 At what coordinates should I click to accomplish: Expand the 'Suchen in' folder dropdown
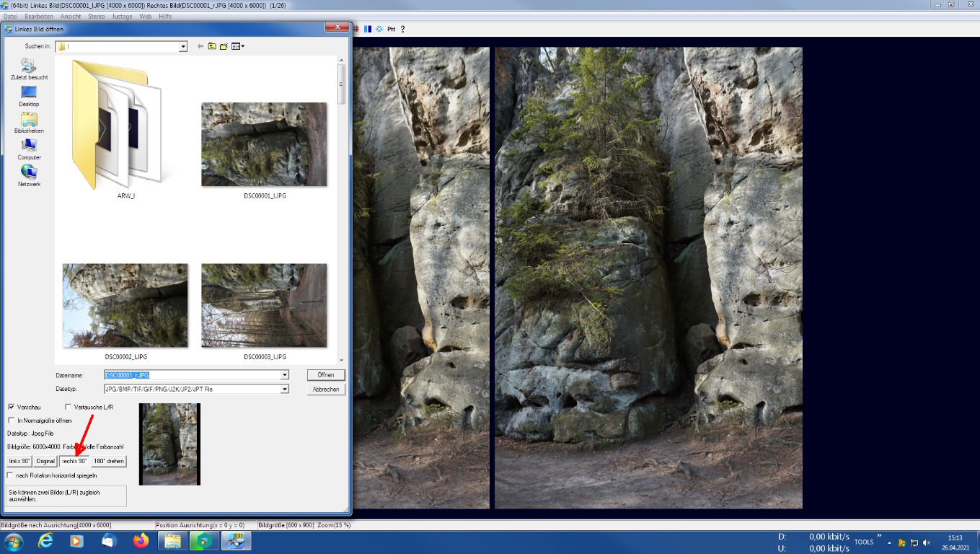coord(182,46)
